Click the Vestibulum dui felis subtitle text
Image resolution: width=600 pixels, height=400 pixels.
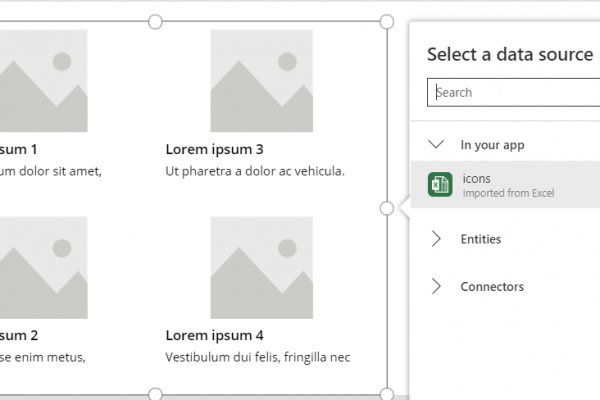coord(258,357)
